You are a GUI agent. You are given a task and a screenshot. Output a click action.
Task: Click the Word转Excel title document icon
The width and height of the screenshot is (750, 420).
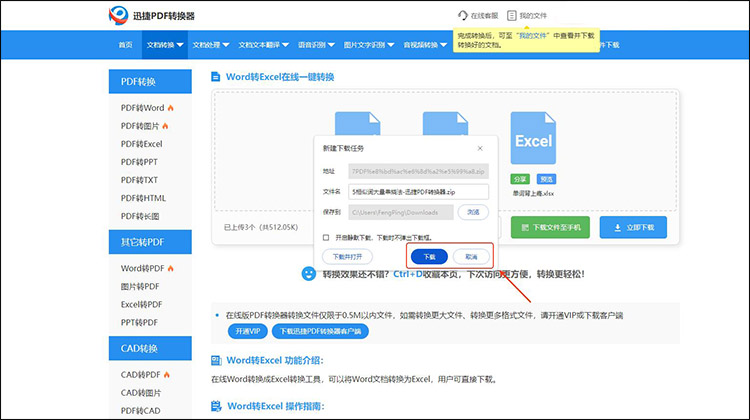tap(216, 77)
